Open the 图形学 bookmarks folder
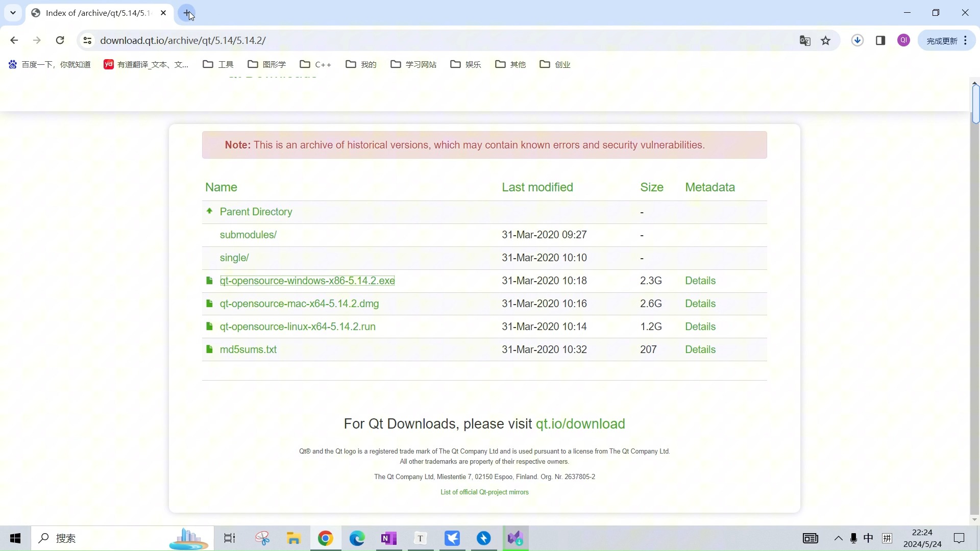 click(266, 64)
